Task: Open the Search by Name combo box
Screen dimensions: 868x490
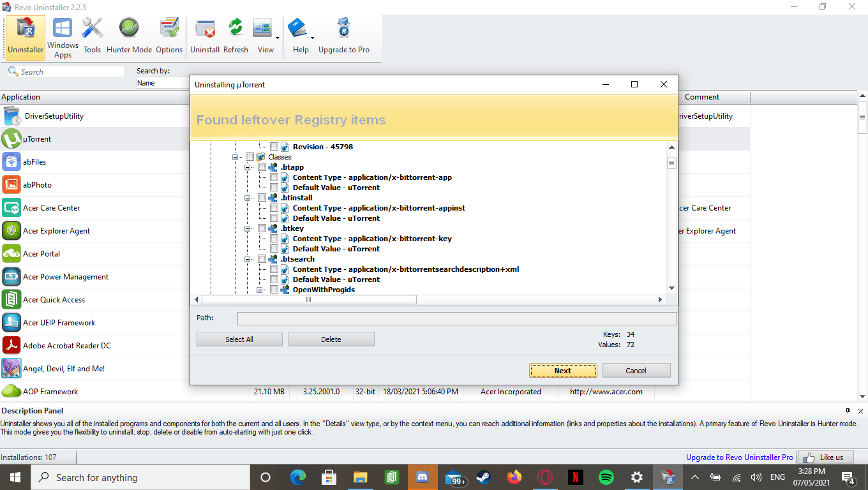Action: (x=163, y=83)
